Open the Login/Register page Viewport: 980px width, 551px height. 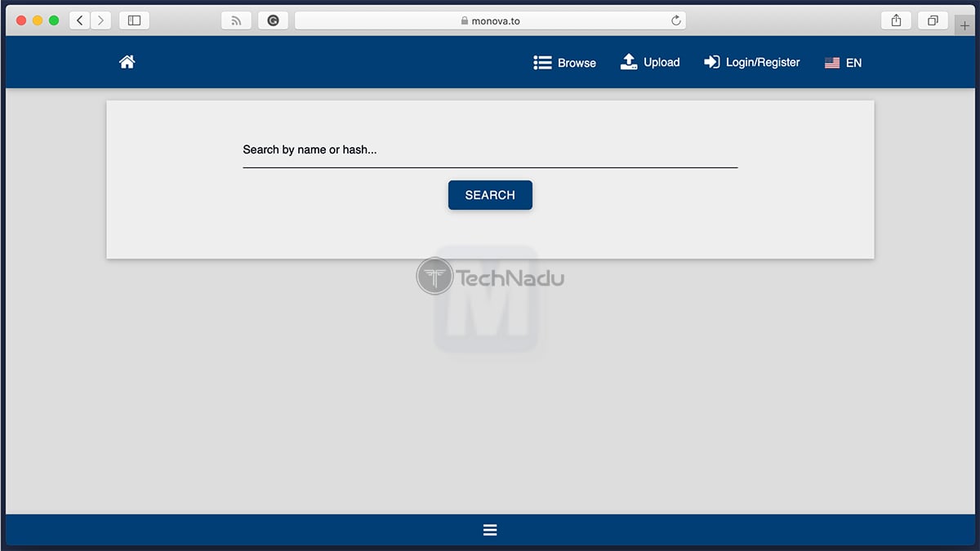pos(752,62)
